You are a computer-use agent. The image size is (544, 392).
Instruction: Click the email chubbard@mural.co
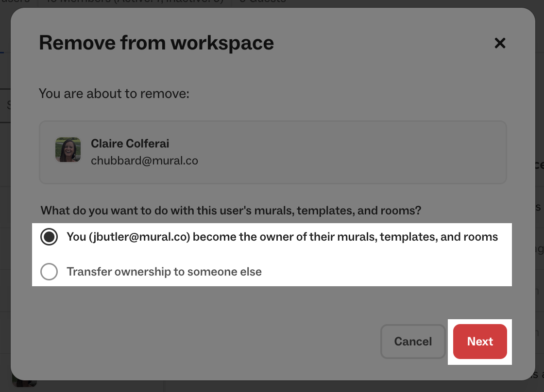point(144,161)
